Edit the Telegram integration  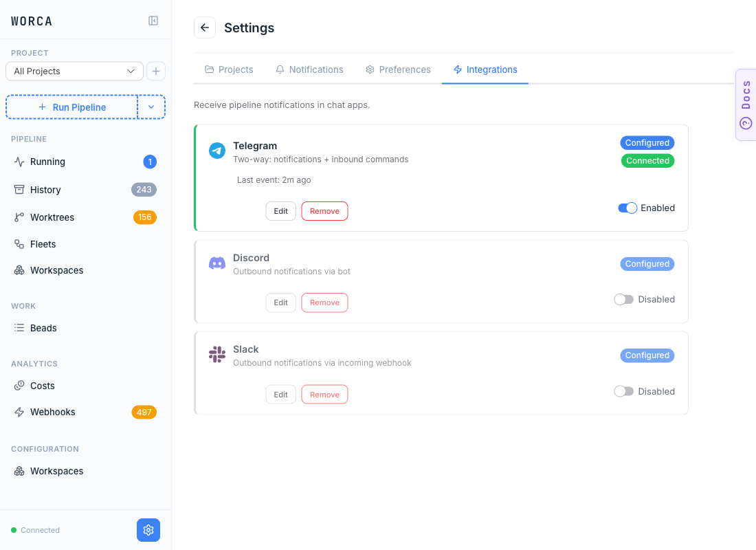[280, 211]
